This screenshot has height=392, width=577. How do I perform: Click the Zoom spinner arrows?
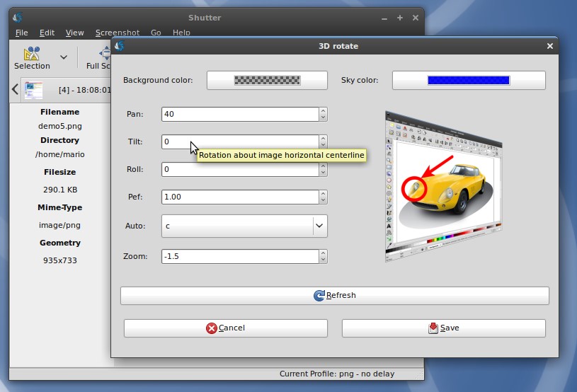(x=324, y=256)
